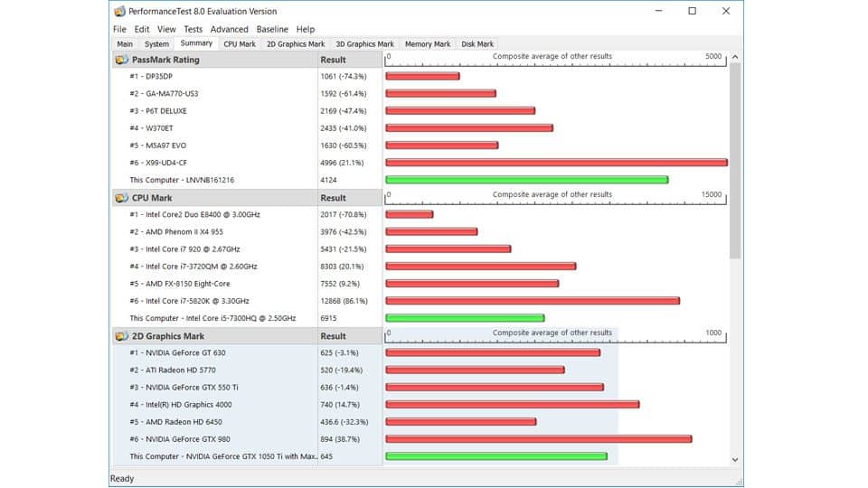Image resolution: width=868 pixels, height=488 pixels.
Task: Click the green bar for LNVNB161216
Action: pos(527,180)
